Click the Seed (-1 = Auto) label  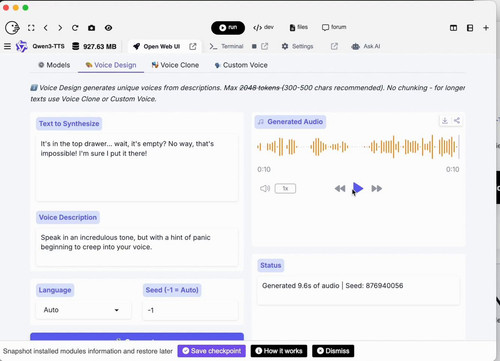pos(172,290)
